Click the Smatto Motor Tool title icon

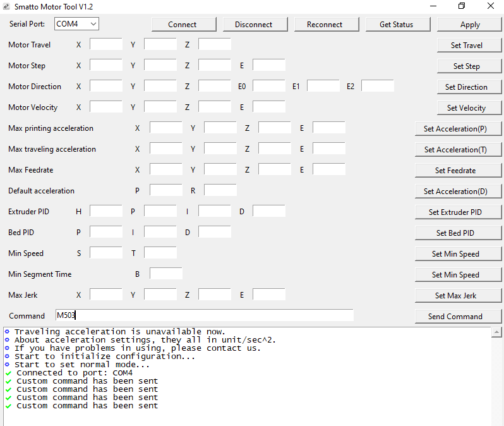pos(6,6)
